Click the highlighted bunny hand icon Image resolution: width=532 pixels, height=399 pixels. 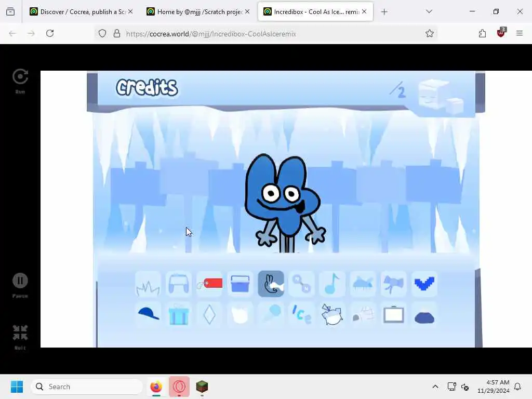coord(271,284)
